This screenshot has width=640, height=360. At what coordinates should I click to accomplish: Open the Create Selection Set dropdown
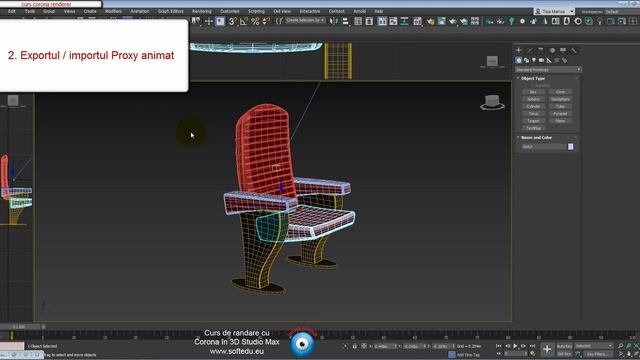[305, 20]
